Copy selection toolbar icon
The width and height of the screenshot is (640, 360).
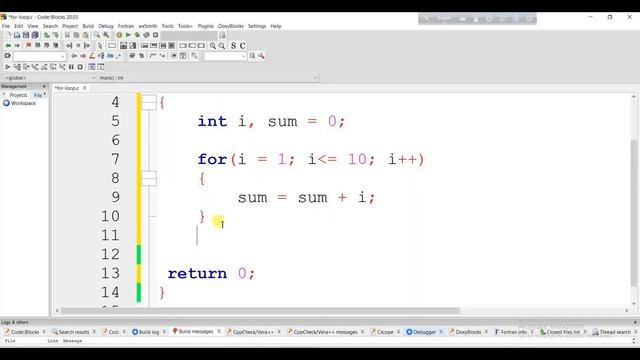[x=76, y=35]
